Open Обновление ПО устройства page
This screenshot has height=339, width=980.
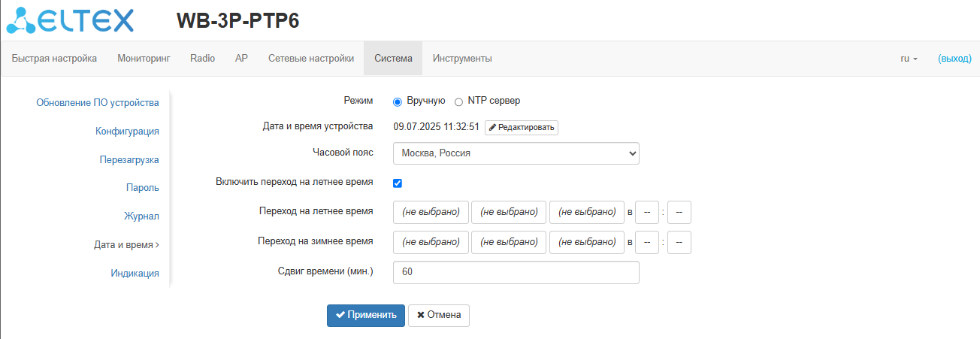pyautogui.click(x=98, y=103)
